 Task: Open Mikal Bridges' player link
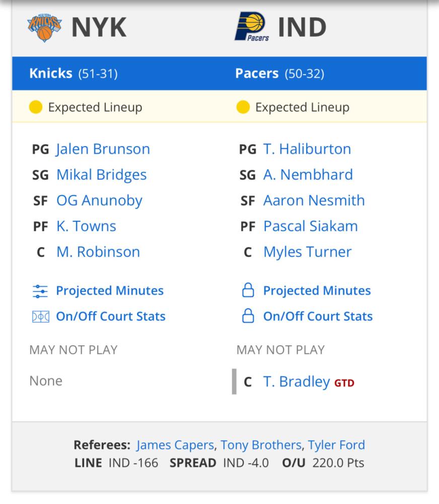(102, 175)
